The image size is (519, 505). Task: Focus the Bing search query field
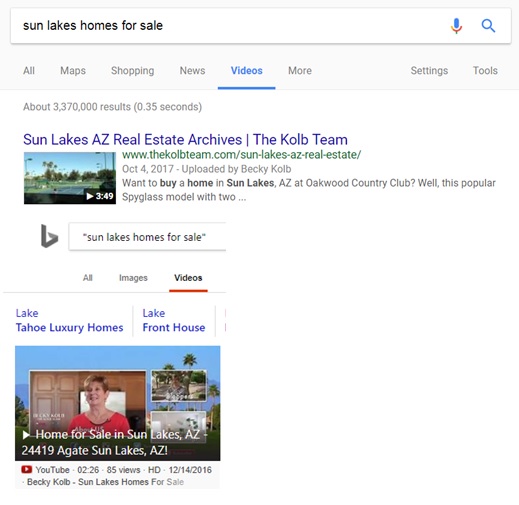click(147, 237)
